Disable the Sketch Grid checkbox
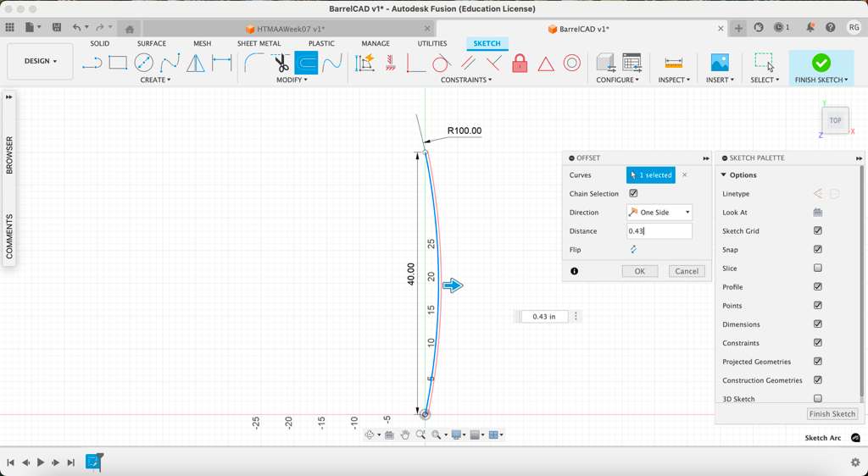Viewport: 868px width, 476px height. 817,231
